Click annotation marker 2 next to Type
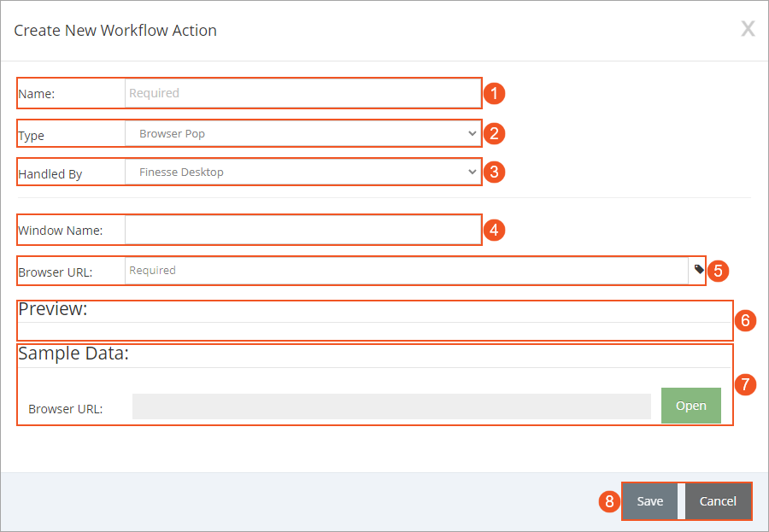Viewport: 769px width, 532px height. coord(494,133)
